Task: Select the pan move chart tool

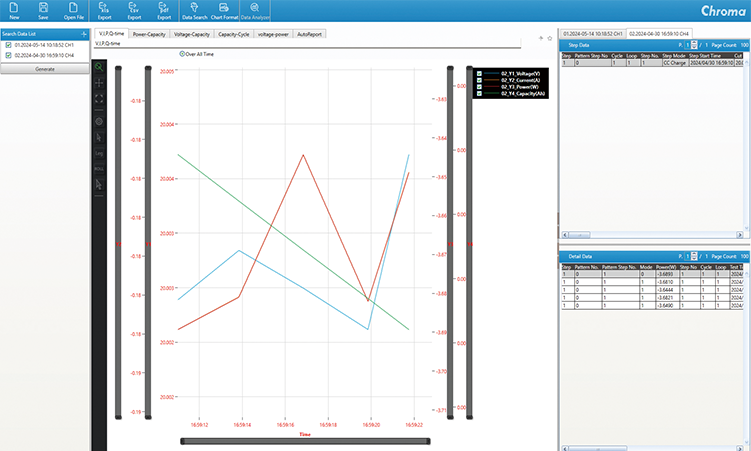Action: 100,84
